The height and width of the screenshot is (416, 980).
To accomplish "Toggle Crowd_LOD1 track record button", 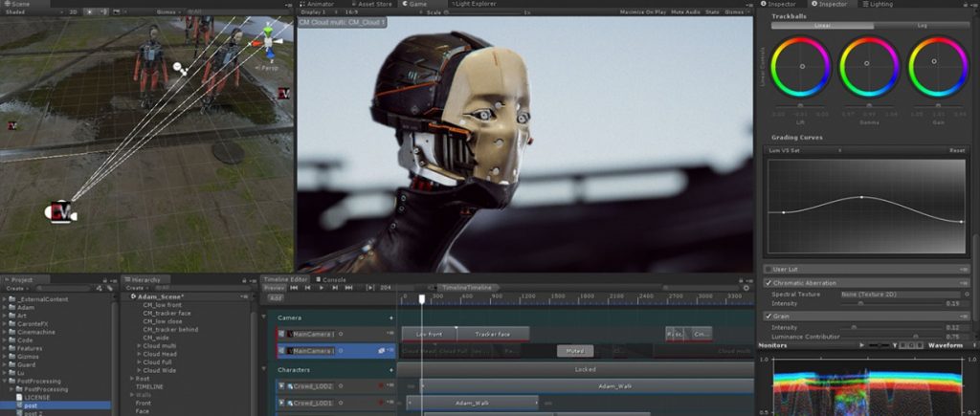I will 381,403.
